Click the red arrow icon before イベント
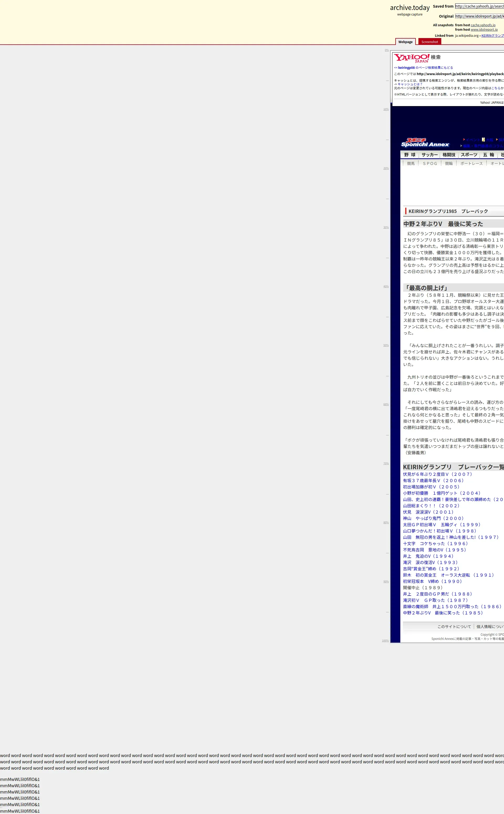Screen dimensions: 504x814 (x=464, y=140)
